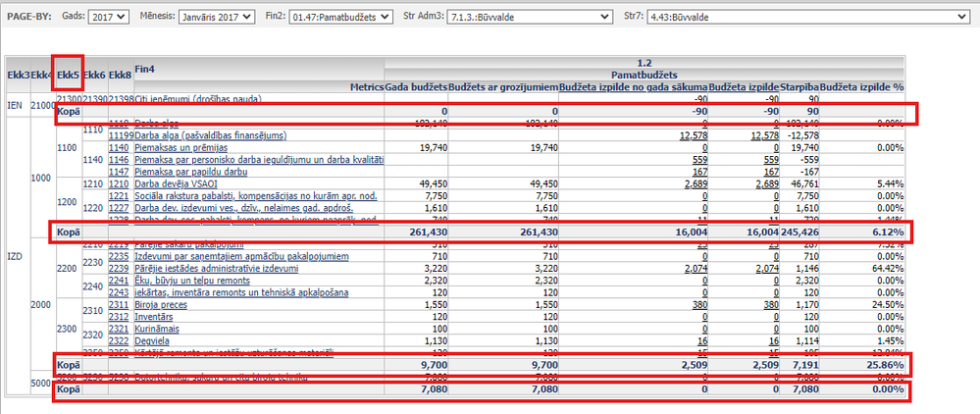Select the Ekk5 column header
Viewport: 980px width, 414px height.
[x=68, y=75]
